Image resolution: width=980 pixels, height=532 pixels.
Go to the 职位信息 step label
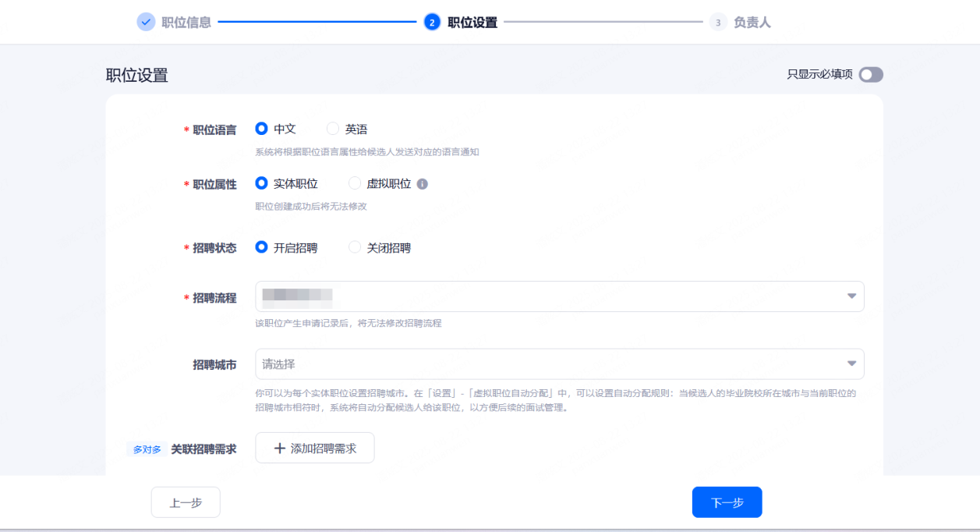click(186, 23)
